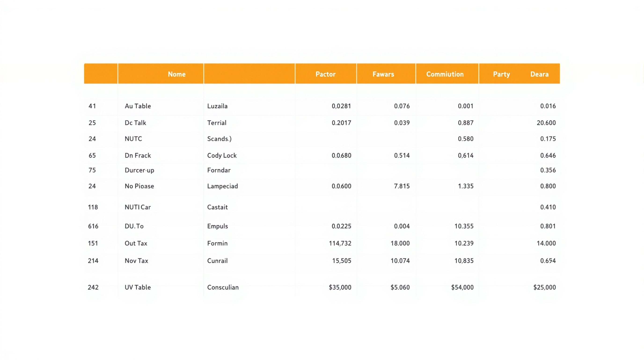This screenshot has height=360, width=644.
Task: Select the Empuls cell in the DU.To row
Action: coord(217,226)
